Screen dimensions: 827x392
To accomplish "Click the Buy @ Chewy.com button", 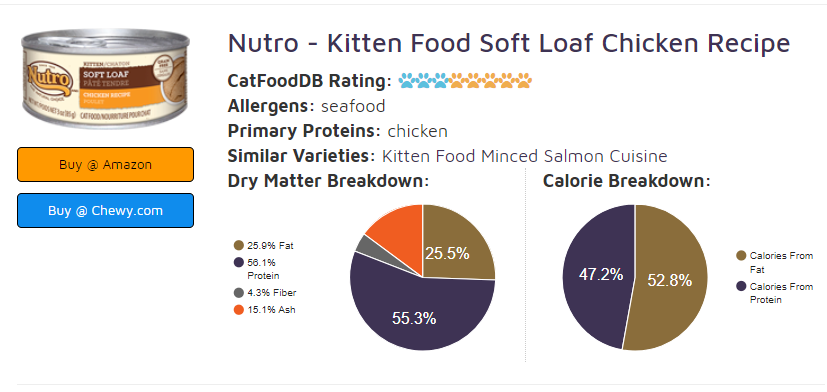I will coord(105,211).
